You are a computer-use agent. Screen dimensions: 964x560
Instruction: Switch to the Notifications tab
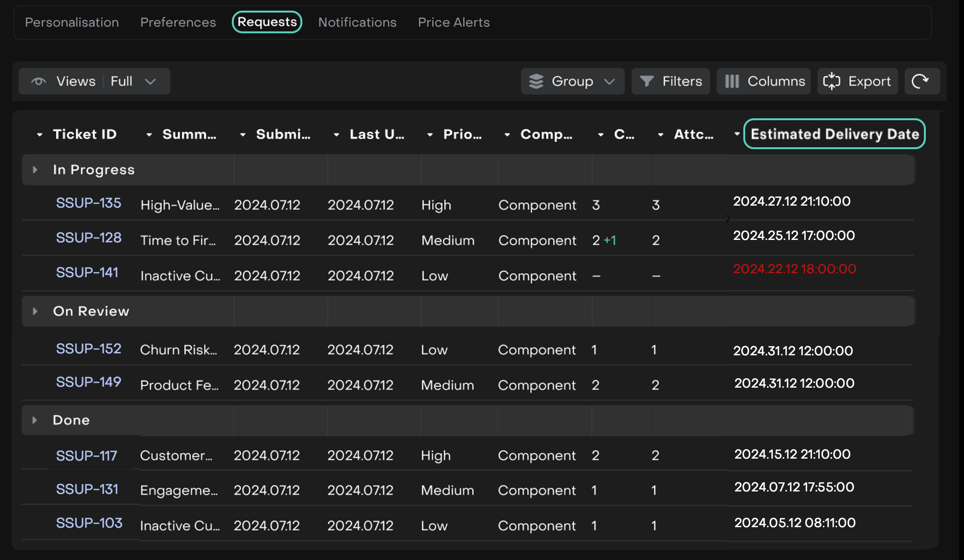(357, 22)
